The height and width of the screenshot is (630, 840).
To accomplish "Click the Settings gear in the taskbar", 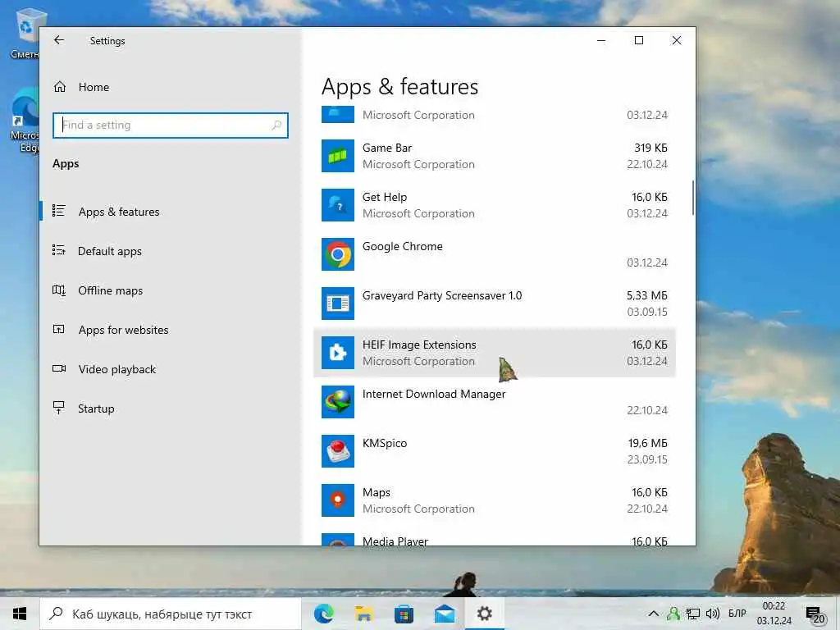I will [x=485, y=614].
